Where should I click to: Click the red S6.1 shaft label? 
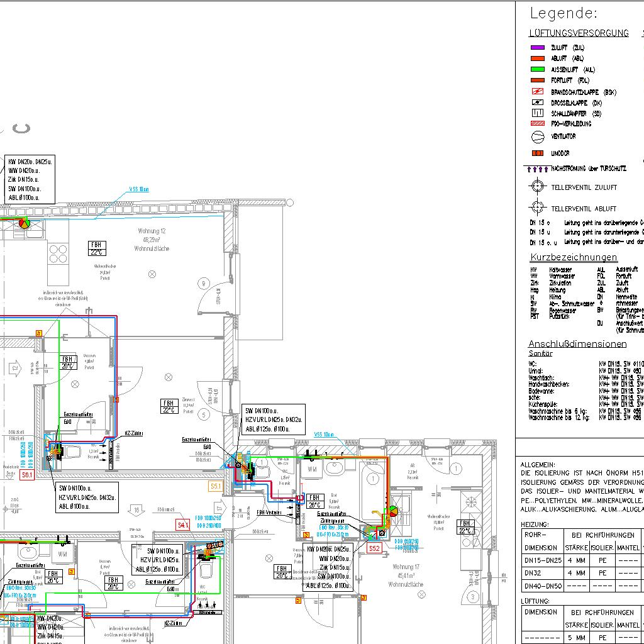(27, 475)
